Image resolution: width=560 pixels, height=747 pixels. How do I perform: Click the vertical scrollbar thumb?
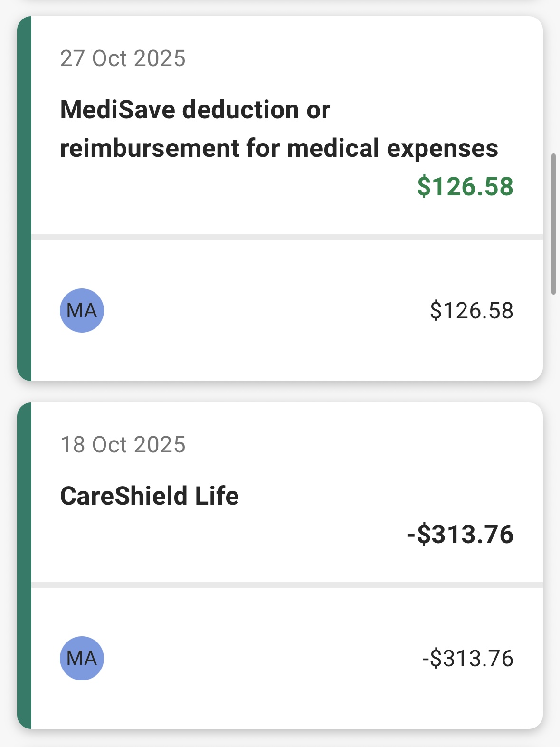[x=553, y=223]
